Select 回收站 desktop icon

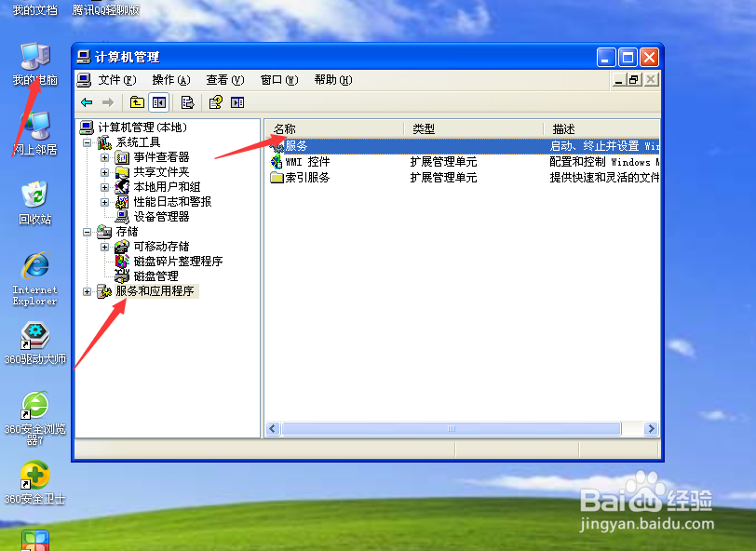coord(34,203)
